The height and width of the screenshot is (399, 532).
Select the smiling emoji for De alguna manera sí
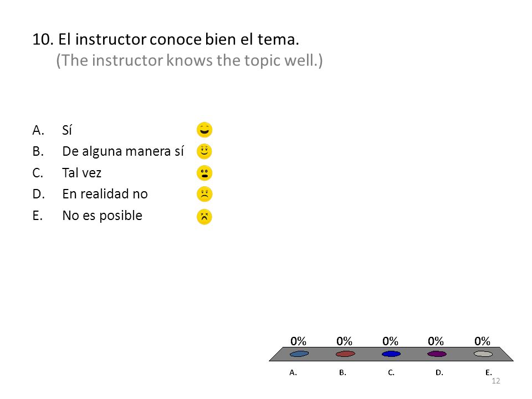(x=204, y=151)
